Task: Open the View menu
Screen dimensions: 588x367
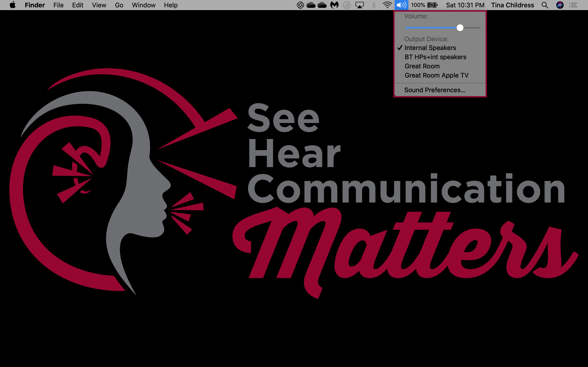Action: (99, 5)
